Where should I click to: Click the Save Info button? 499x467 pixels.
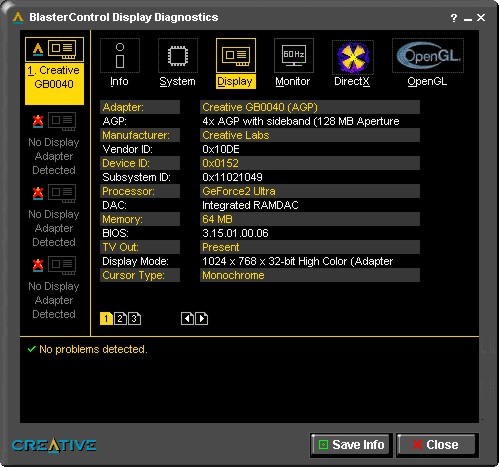tap(351, 445)
